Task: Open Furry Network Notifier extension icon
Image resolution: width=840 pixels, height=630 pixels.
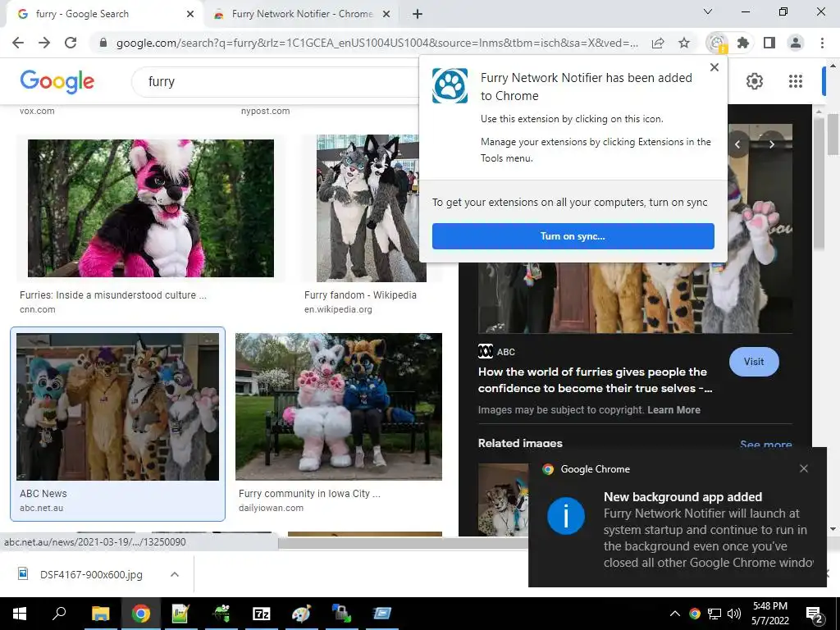Action: [x=717, y=43]
